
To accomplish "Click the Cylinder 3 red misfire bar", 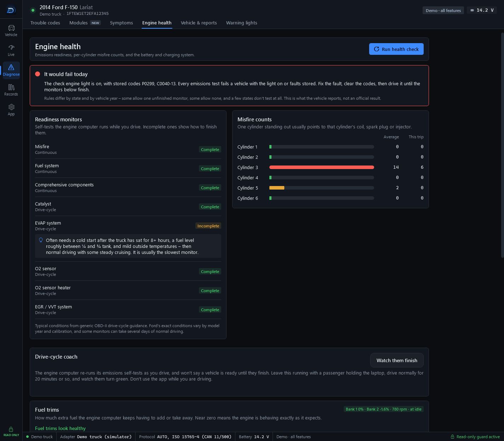I will pyautogui.click(x=322, y=167).
